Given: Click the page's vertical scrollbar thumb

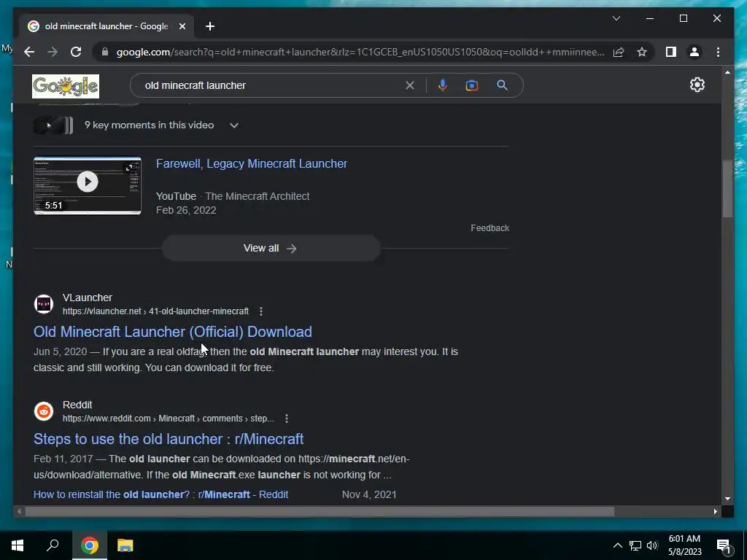Looking at the screenshot, I should [727, 189].
